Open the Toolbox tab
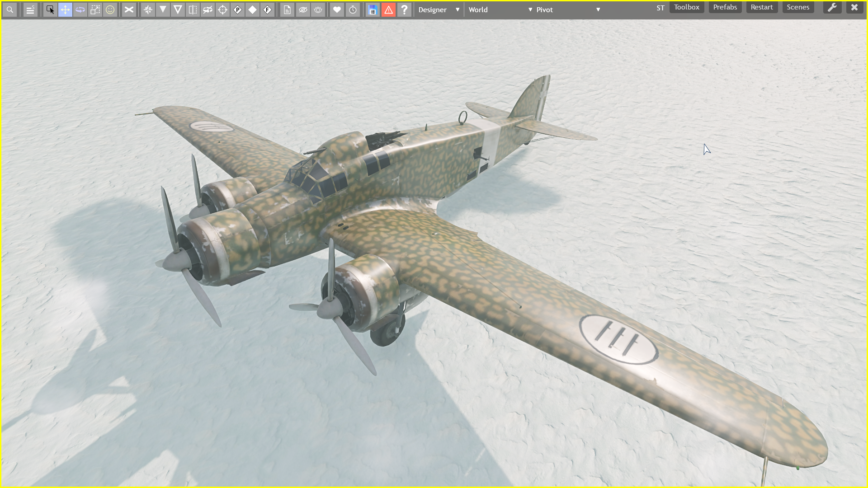 tap(686, 7)
